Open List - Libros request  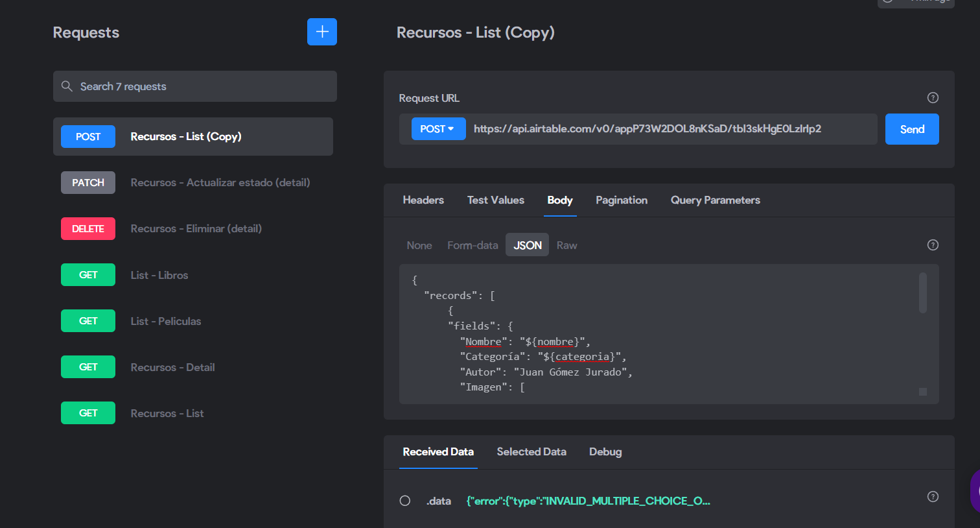[x=193, y=275]
